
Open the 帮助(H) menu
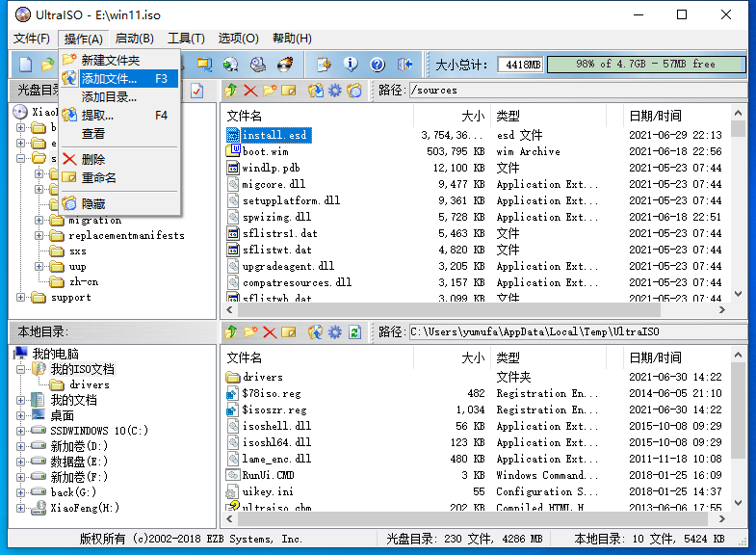pyautogui.click(x=292, y=39)
